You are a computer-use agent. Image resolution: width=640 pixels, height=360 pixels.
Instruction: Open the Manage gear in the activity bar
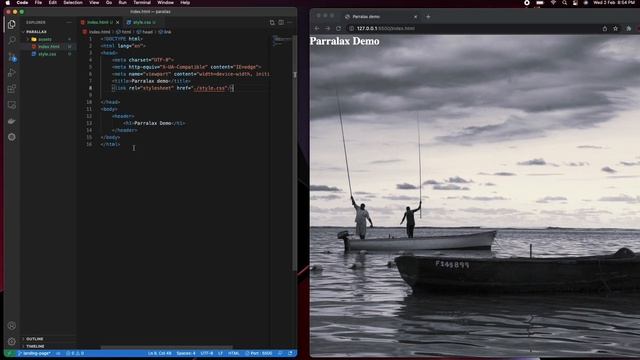coord(12,341)
